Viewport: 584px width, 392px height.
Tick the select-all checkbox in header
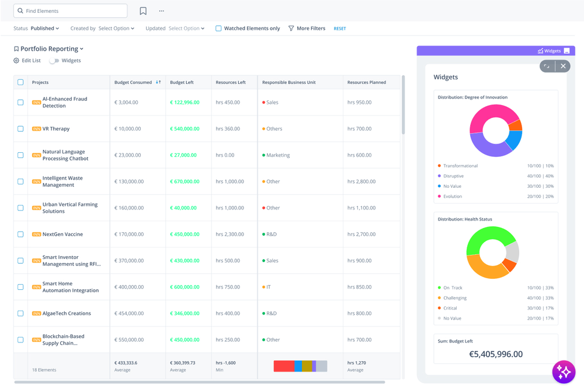pos(20,82)
